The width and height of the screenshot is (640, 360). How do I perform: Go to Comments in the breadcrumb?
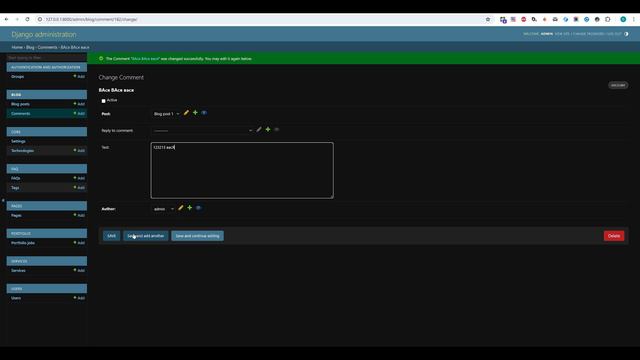47,47
